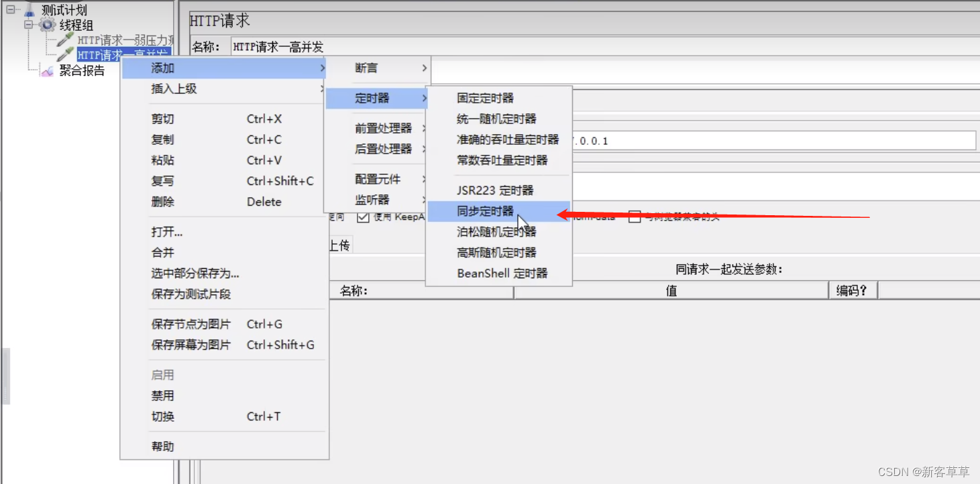This screenshot has width=980, height=484.
Task: Choose 选中部分保存为... menu entry
Action: coord(224,274)
